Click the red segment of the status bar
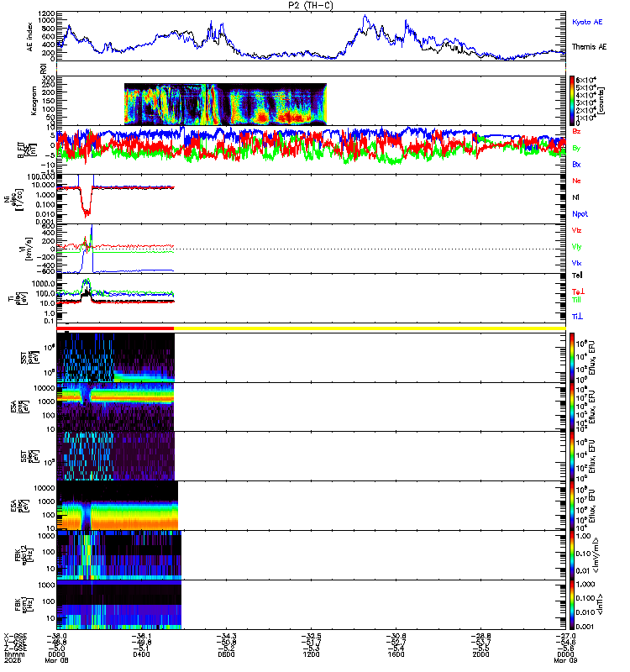This screenshot has width=630, height=672. [x=115, y=328]
